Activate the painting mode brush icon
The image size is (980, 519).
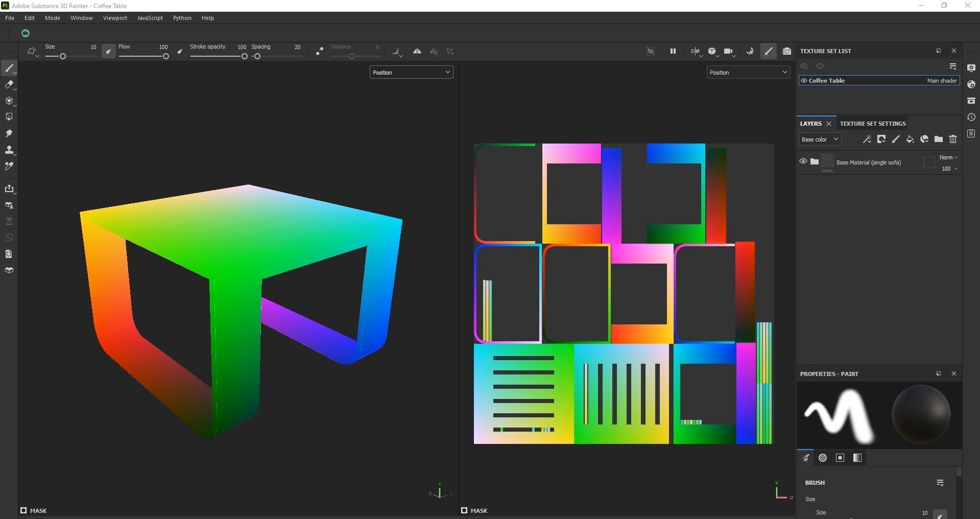click(769, 51)
